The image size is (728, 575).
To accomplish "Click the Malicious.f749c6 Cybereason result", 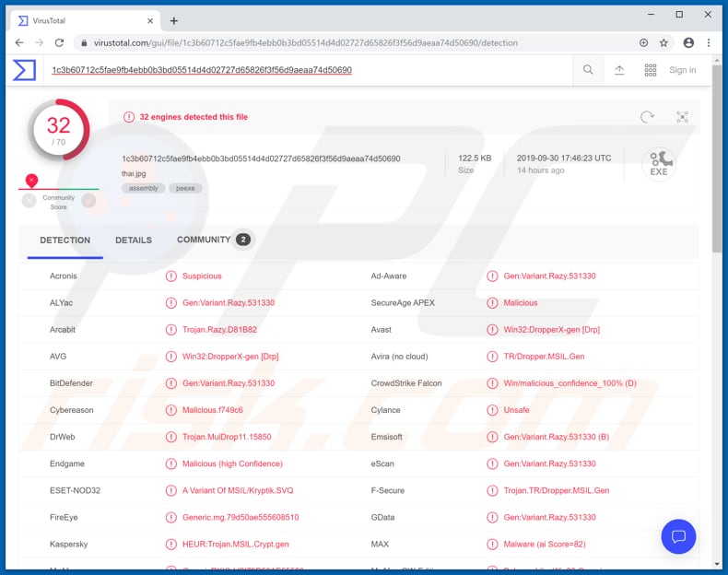I will pos(212,410).
